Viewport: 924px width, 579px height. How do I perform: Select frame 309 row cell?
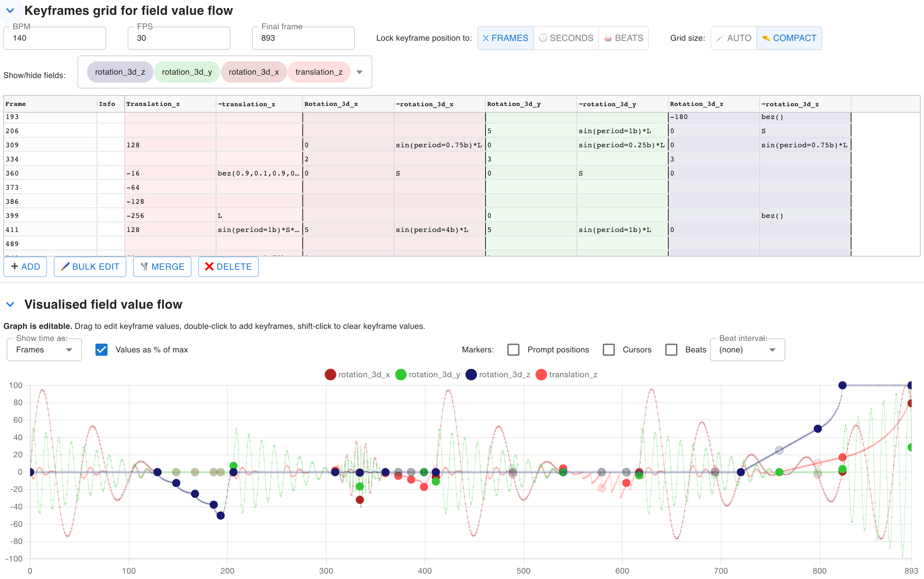coord(50,145)
